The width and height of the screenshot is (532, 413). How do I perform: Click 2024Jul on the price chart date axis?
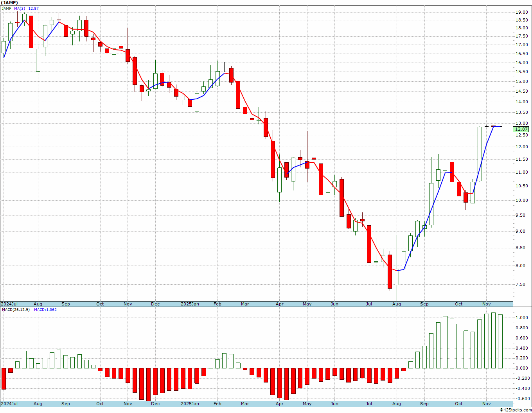click(x=9, y=304)
